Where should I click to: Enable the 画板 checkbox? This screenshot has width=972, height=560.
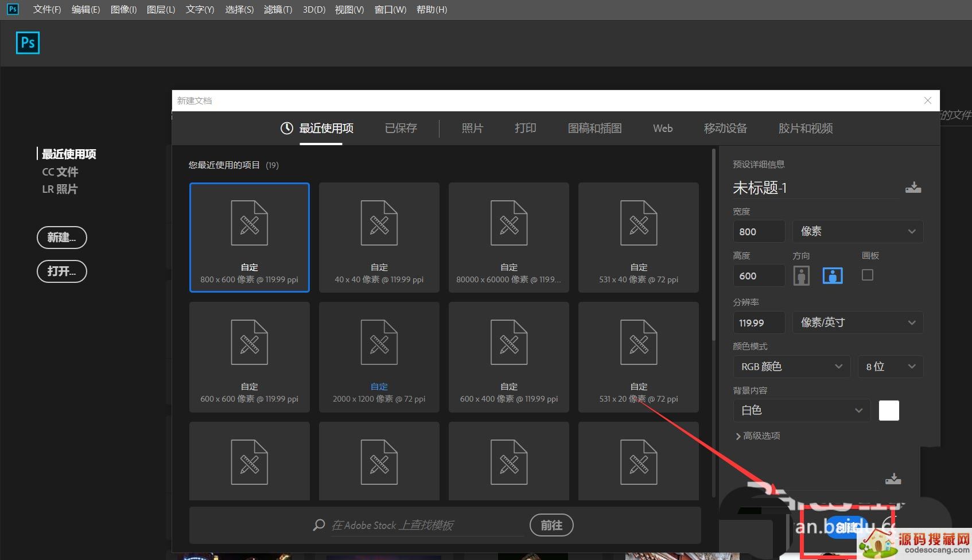pyautogui.click(x=867, y=275)
